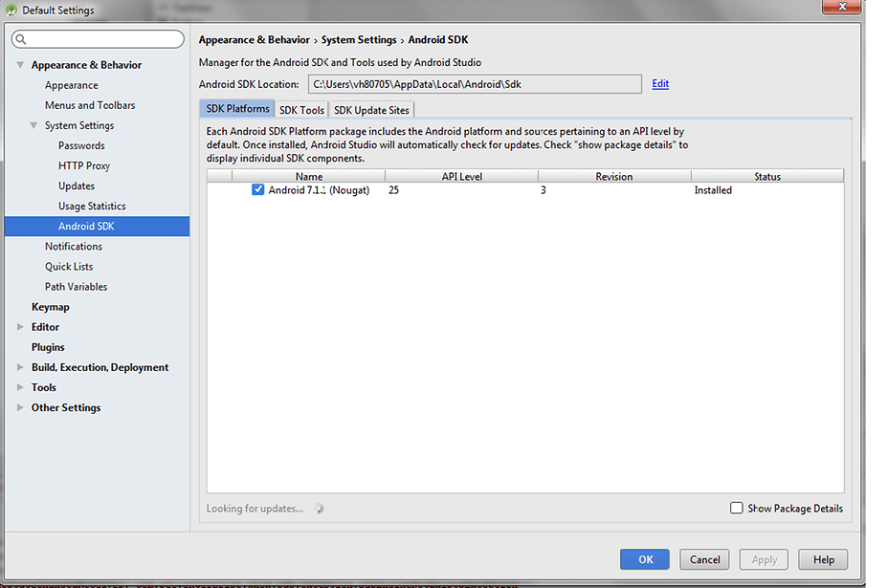Viewport: 888px width, 588px height.
Task: Open the Plugins settings page
Action: (x=48, y=347)
